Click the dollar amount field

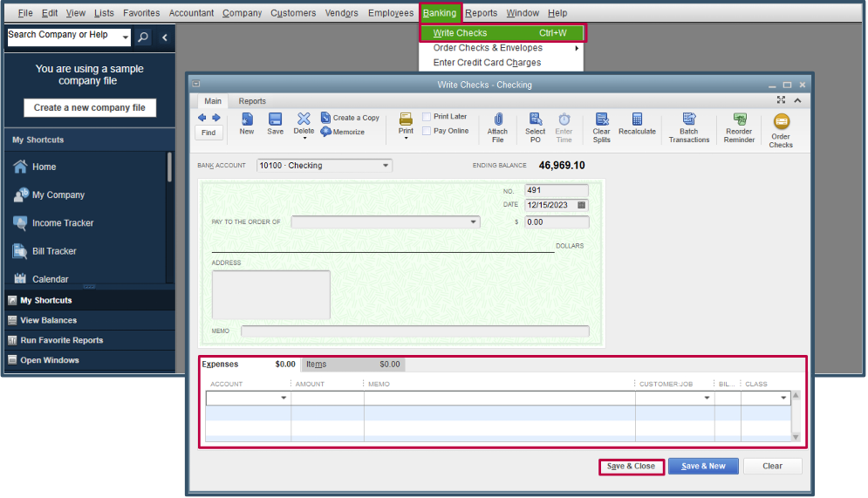557,222
